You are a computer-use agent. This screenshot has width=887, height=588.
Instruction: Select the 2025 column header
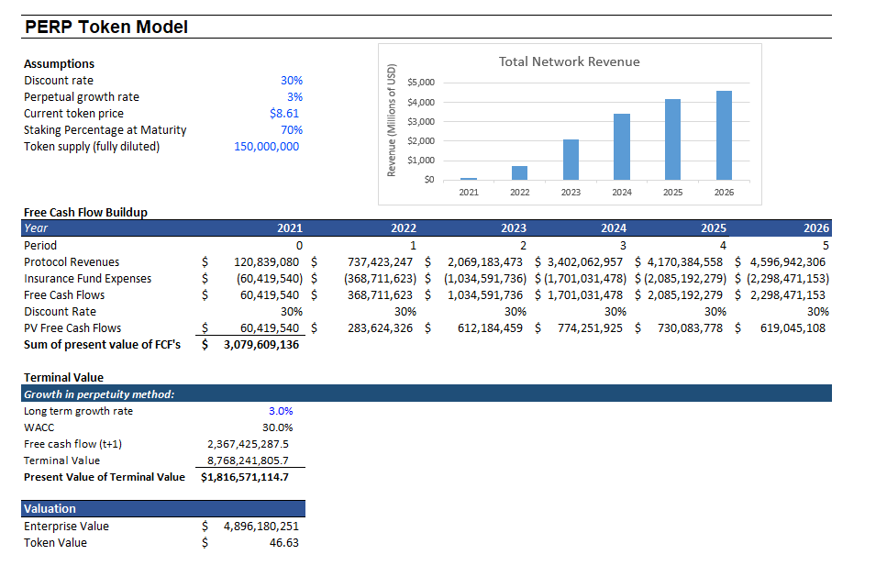714,228
